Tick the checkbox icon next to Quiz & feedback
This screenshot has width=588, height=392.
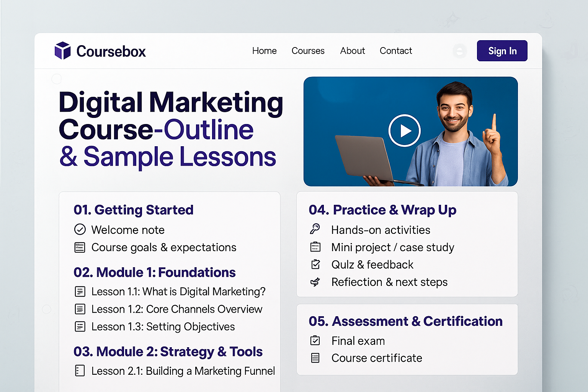click(315, 264)
